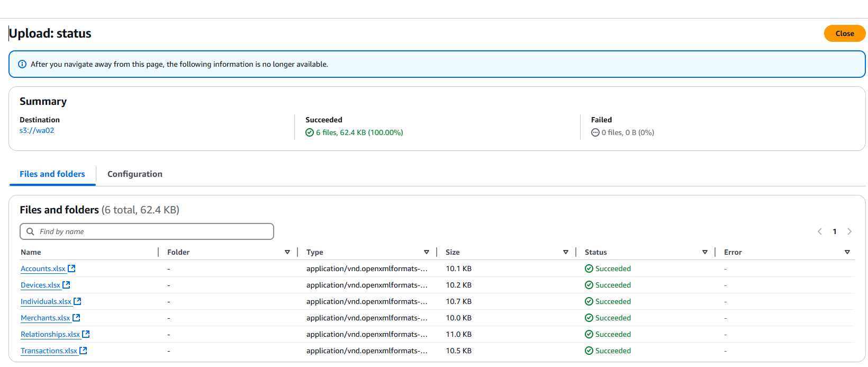Image resolution: width=868 pixels, height=367 pixels.
Task: Click the green check icon in Succeeded summary
Action: (x=310, y=132)
